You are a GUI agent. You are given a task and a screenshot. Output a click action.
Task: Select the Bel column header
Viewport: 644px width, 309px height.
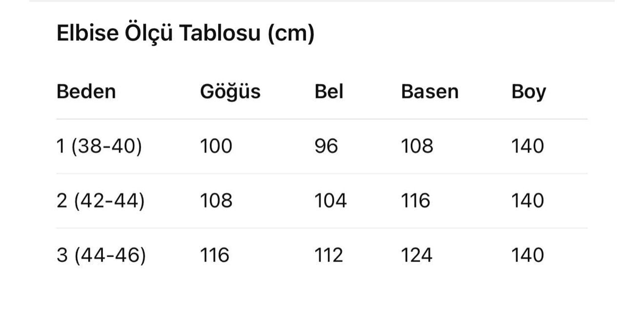(x=329, y=92)
